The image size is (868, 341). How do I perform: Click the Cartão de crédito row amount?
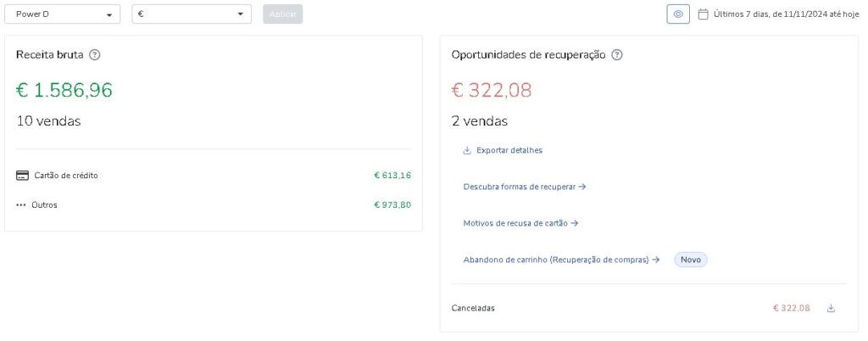tap(392, 176)
